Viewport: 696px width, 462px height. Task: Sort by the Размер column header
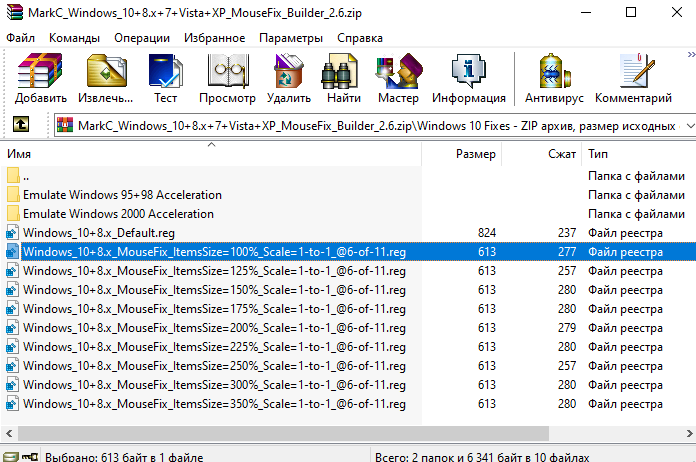(x=462, y=154)
